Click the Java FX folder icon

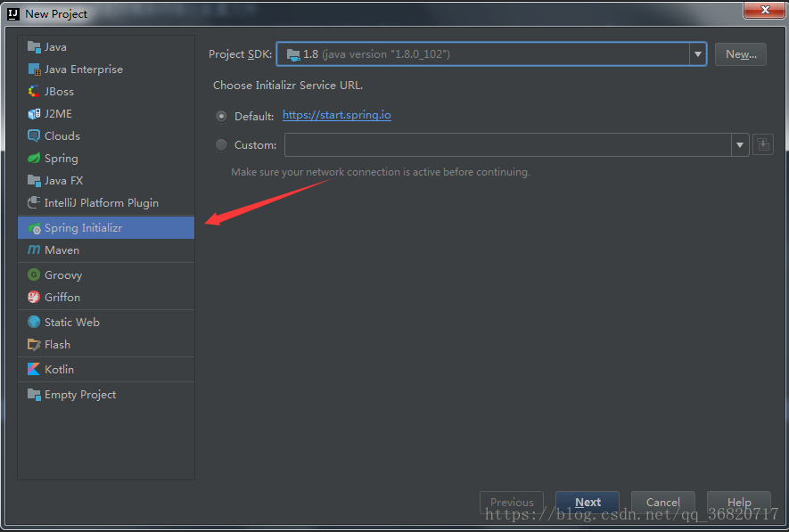34,180
